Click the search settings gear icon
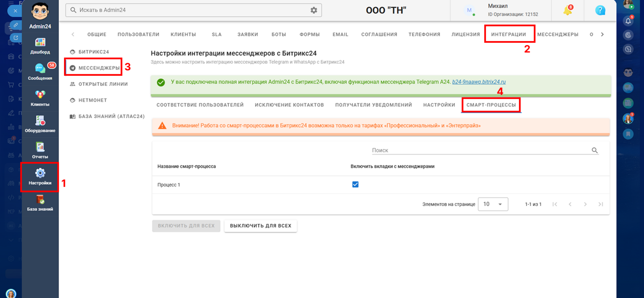The image size is (644, 298). 314,10
